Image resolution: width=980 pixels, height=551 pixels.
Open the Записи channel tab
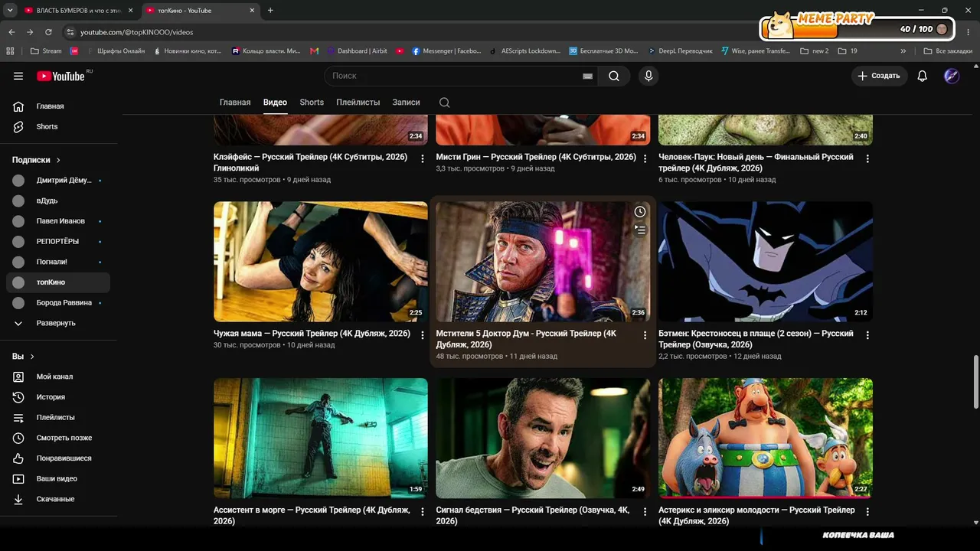(406, 103)
